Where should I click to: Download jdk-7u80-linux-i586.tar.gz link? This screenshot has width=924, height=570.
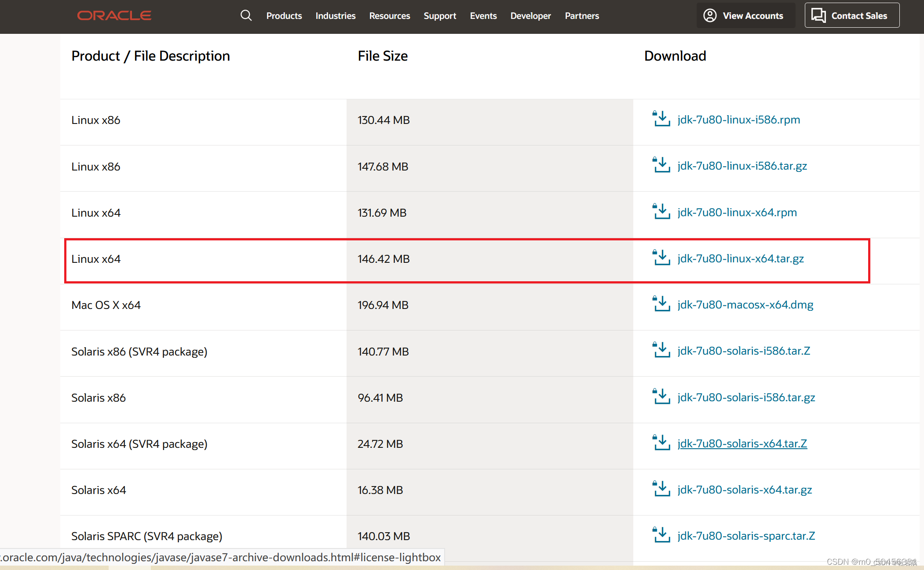[x=742, y=166]
